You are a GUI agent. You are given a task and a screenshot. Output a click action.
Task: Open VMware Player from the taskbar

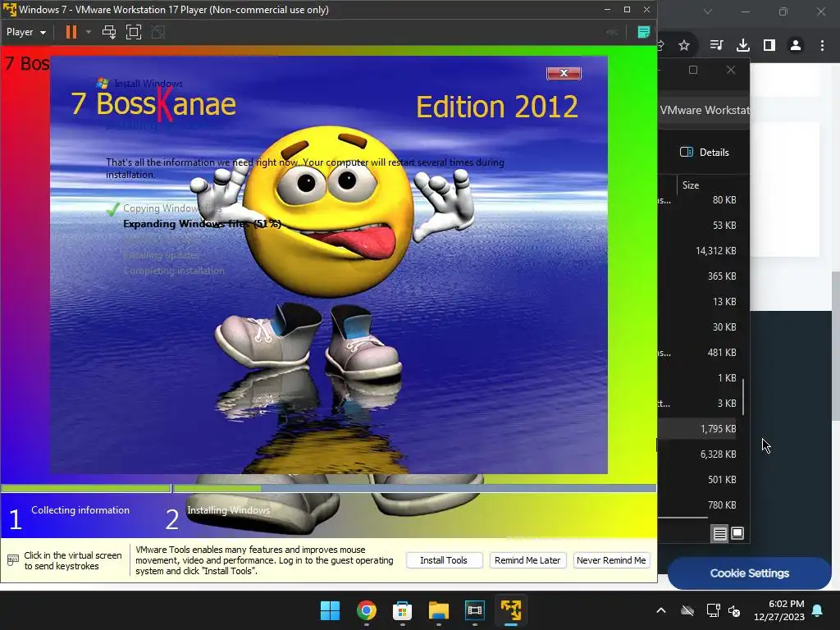[x=510, y=610]
